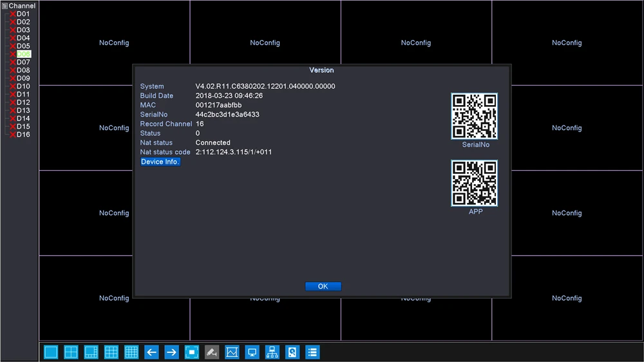Click MAC value 001217aabfbb
Screen dimensions: 644x362
coord(218,105)
